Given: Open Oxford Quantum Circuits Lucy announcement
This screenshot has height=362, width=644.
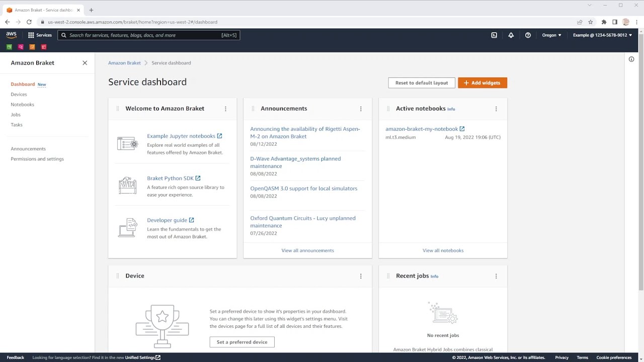Looking at the screenshot, I should point(303,222).
